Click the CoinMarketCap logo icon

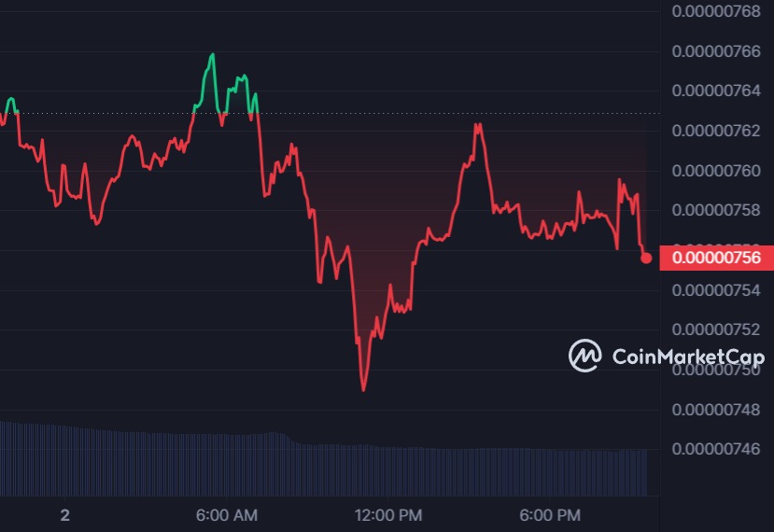click(585, 356)
